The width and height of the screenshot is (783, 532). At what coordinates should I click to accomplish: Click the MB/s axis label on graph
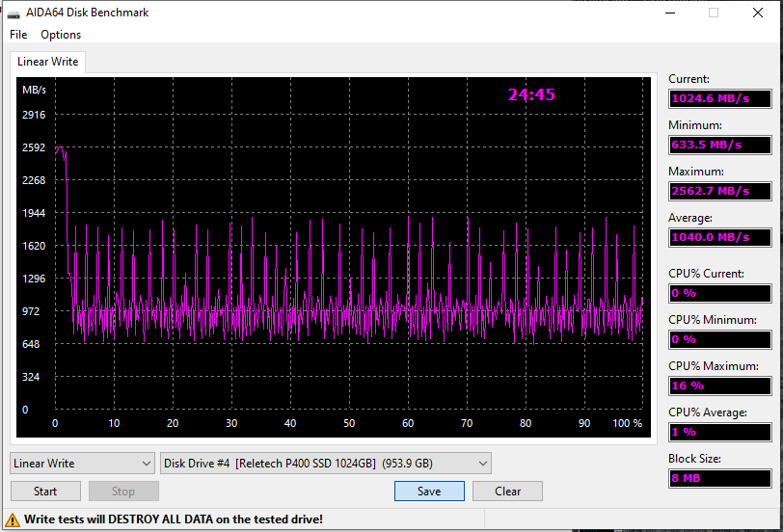click(x=34, y=90)
